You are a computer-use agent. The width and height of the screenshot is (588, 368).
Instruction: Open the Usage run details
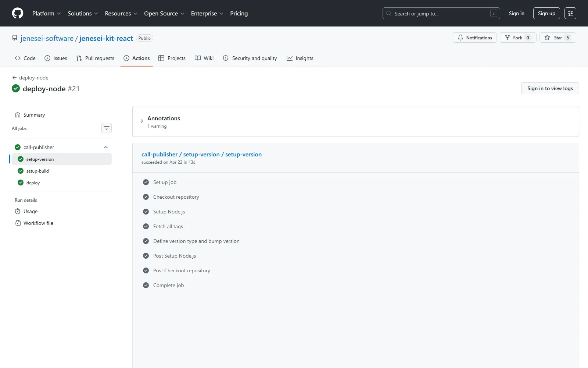(x=62, y=211)
